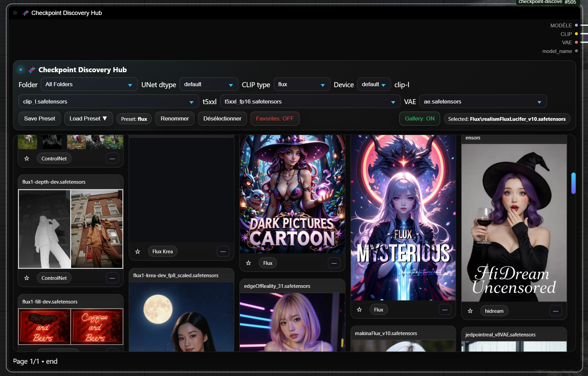Image resolution: width=588 pixels, height=376 pixels.
Task: Click the red VAE output connector
Action: (x=576, y=42)
